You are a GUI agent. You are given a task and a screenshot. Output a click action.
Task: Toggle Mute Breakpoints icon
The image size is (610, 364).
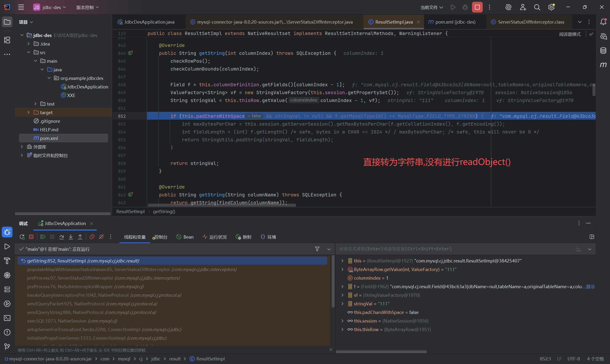point(101,237)
